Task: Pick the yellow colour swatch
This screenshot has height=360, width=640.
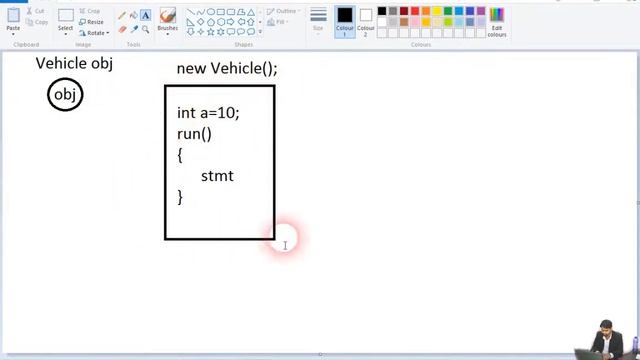Action: point(437,11)
